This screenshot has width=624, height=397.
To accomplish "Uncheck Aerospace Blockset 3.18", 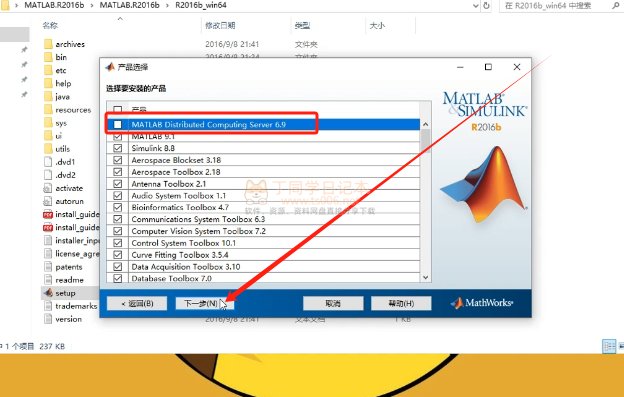I will point(117,160).
